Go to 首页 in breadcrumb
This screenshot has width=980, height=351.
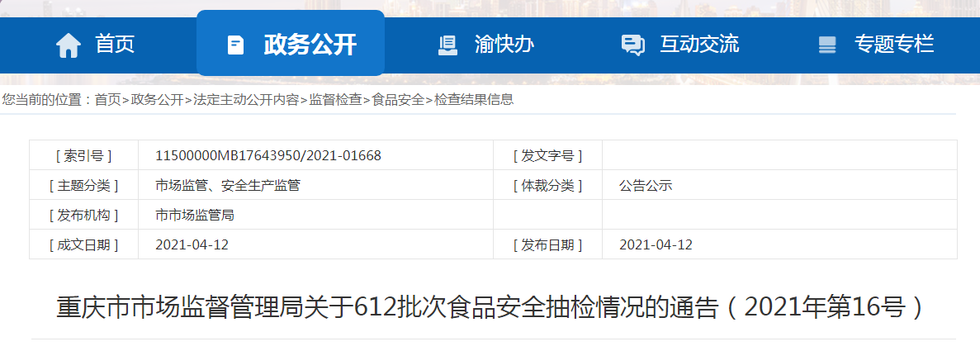pos(107,99)
